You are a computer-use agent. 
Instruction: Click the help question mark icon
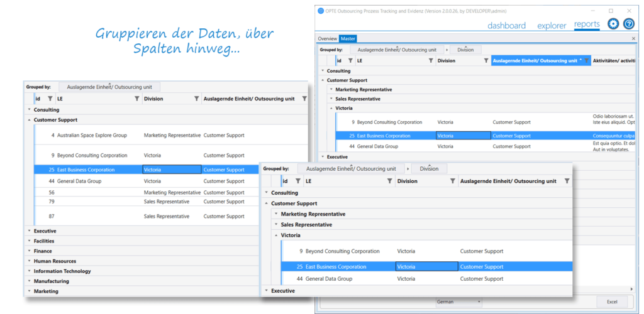628,24
